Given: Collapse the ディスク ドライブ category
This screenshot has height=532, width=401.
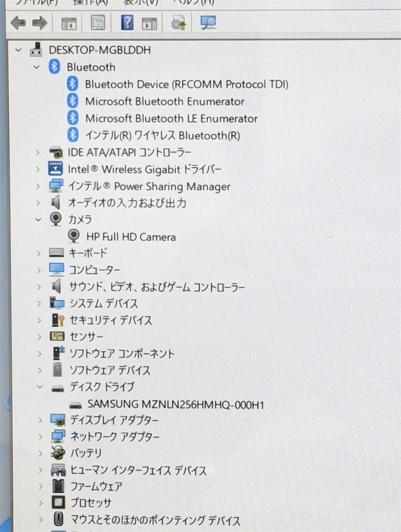Looking at the screenshot, I should pyautogui.click(x=40, y=387).
